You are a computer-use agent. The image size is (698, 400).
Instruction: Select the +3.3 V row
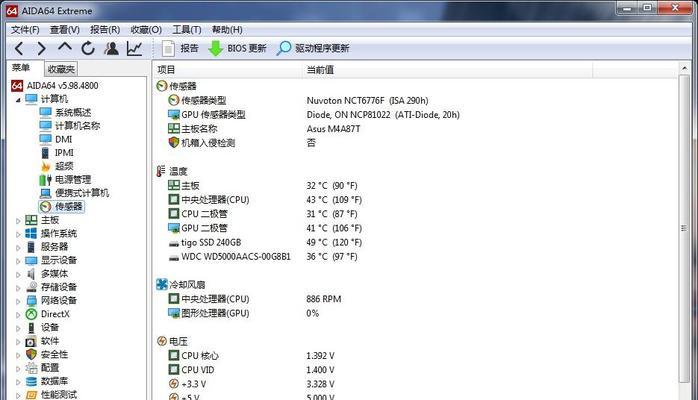tap(417, 384)
